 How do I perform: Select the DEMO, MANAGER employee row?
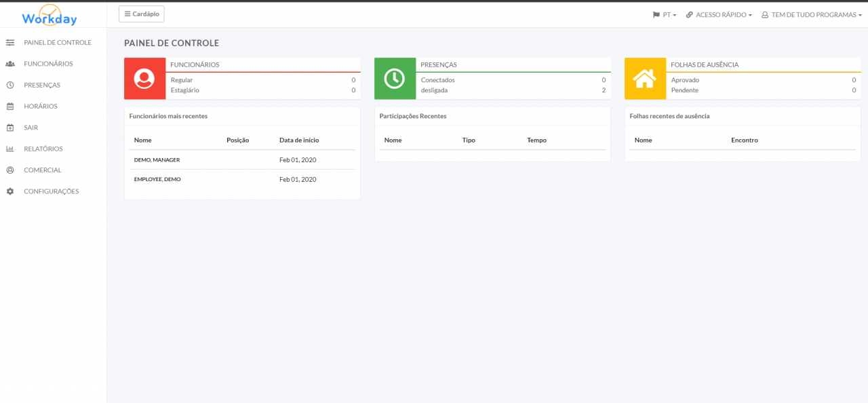point(157,160)
